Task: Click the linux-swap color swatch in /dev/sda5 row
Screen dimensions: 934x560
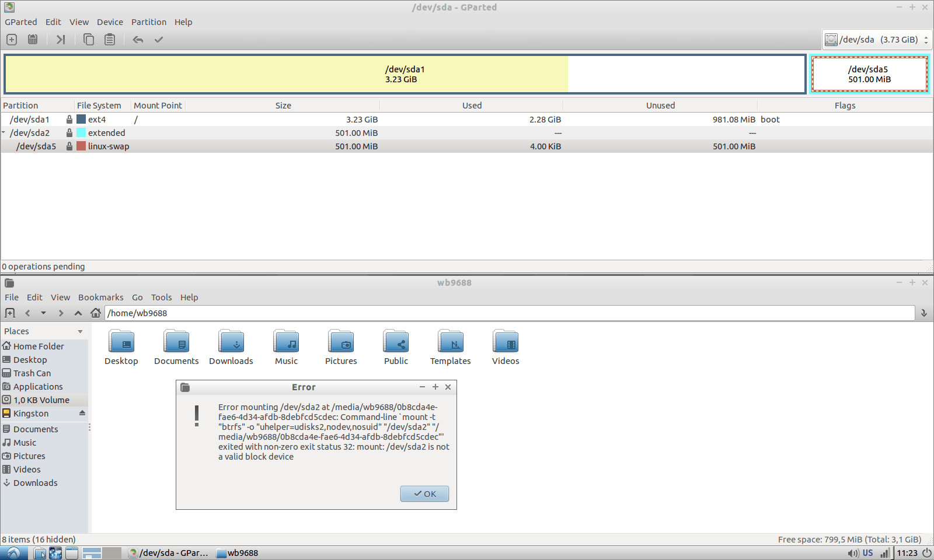Action: (81, 146)
